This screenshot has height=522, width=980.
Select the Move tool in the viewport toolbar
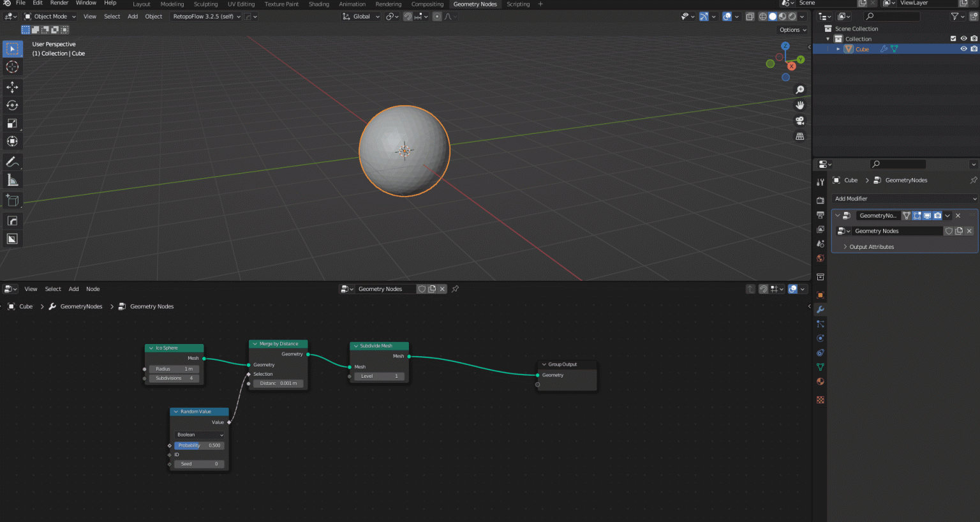pos(12,87)
